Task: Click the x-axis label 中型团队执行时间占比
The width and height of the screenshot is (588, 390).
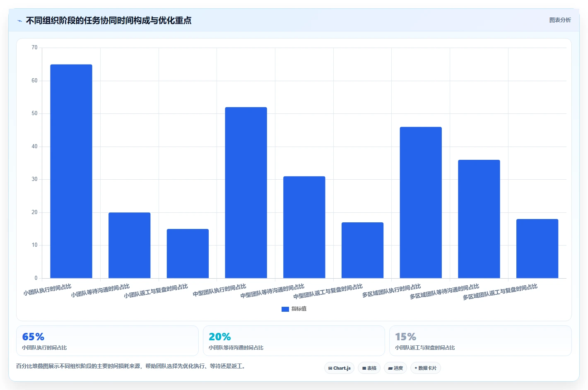Action: point(219,290)
